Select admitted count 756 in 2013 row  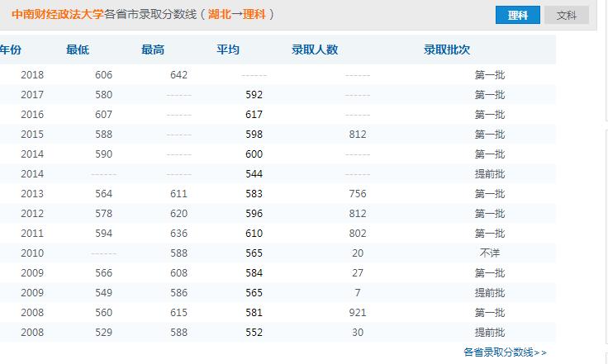[x=358, y=193]
